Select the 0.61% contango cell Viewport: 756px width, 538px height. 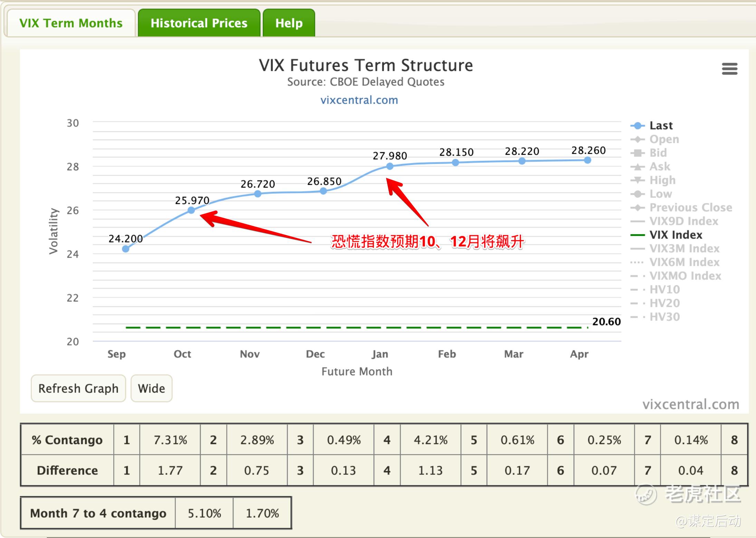[517, 440]
